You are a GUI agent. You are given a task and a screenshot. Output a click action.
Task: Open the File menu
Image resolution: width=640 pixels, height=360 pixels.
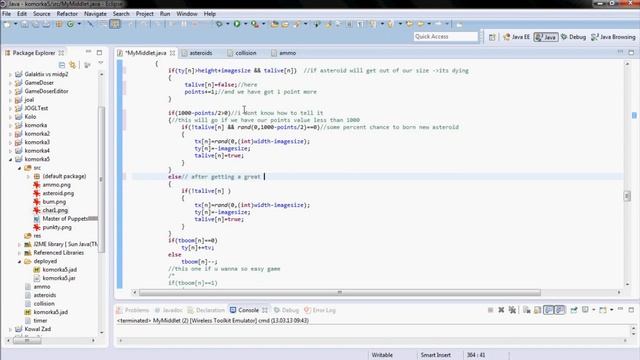[x=7, y=14]
